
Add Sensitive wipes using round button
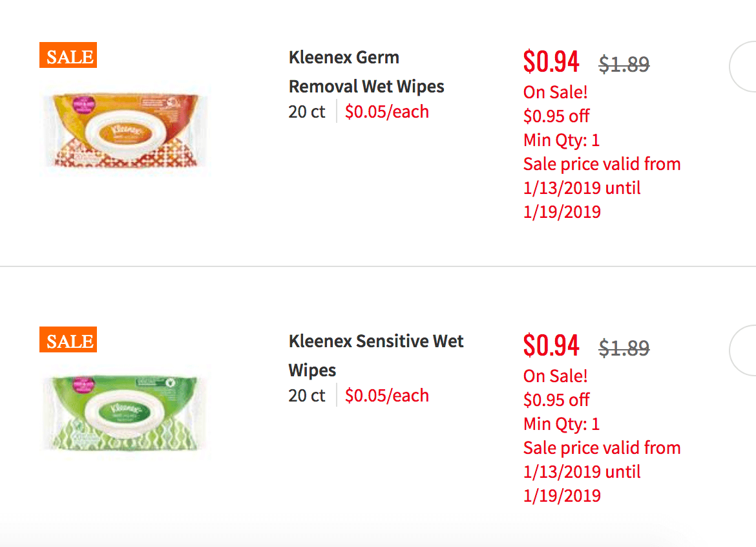tap(743, 350)
